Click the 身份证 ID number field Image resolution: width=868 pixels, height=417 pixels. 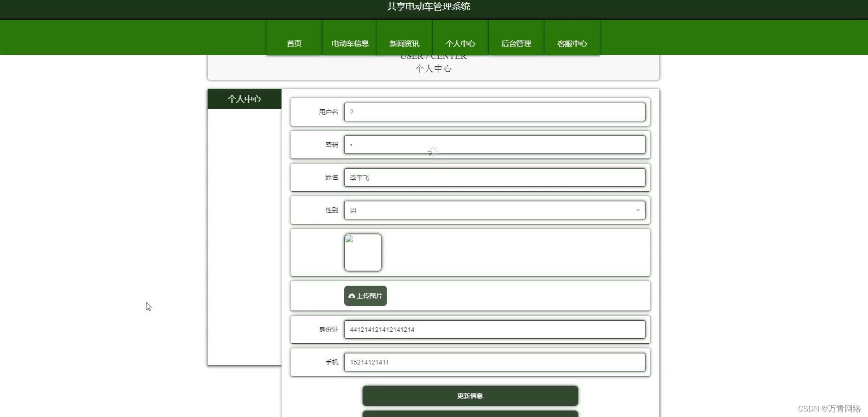(495, 329)
